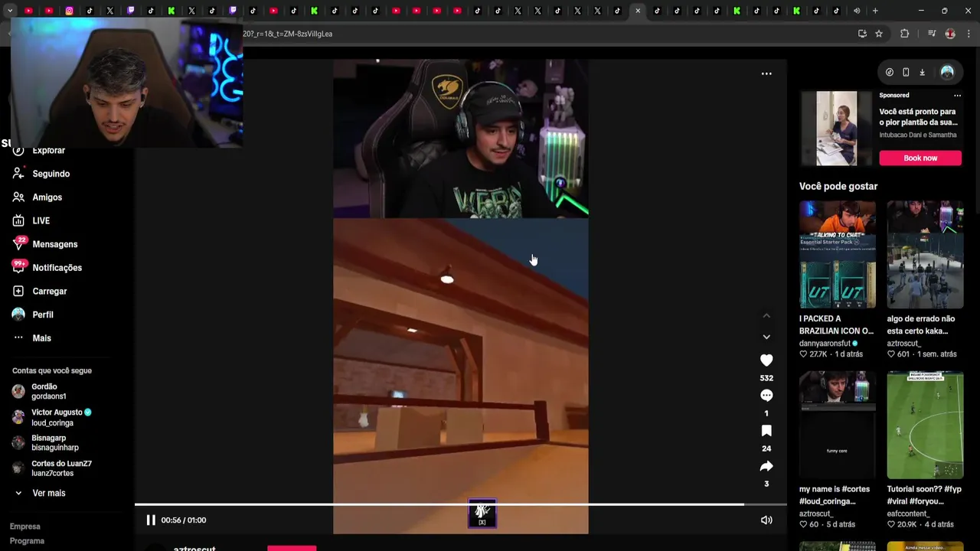The height and width of the screenshot is (551, 980).
Task: Open dannyaaronsfut channel link
Action: click(x=829, y=344)
